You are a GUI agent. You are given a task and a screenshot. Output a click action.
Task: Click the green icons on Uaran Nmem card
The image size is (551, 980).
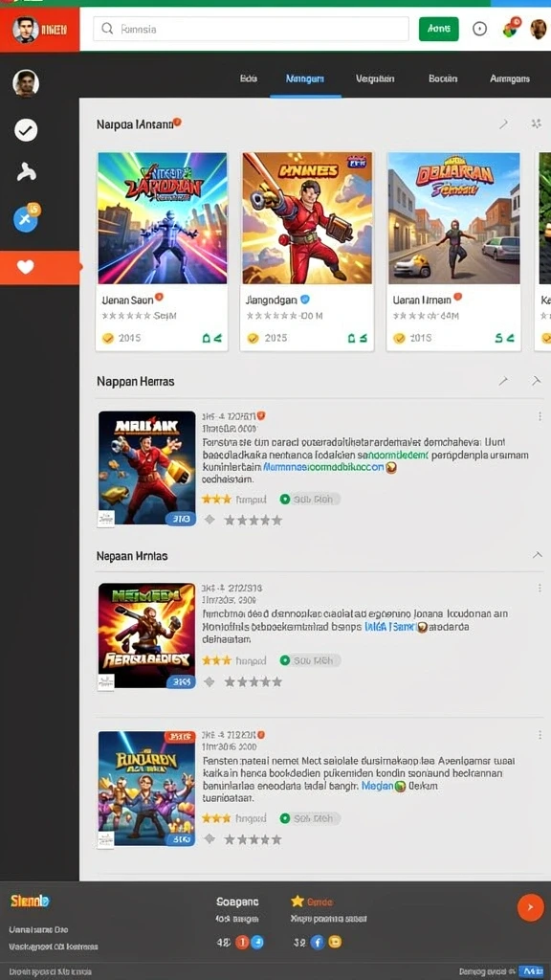(x=504, y=338)
